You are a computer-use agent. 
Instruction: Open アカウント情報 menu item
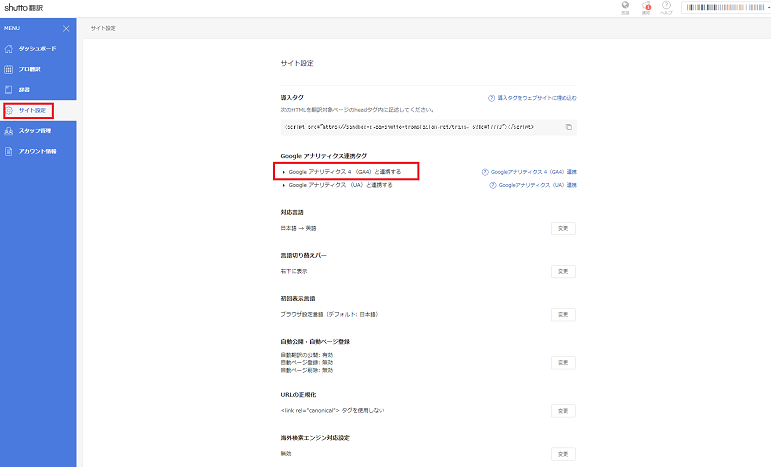coord(38,151)
